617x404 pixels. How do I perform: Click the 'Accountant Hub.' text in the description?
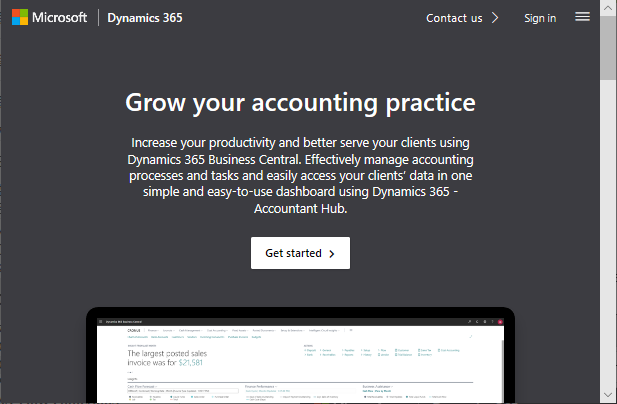(301, 208)
